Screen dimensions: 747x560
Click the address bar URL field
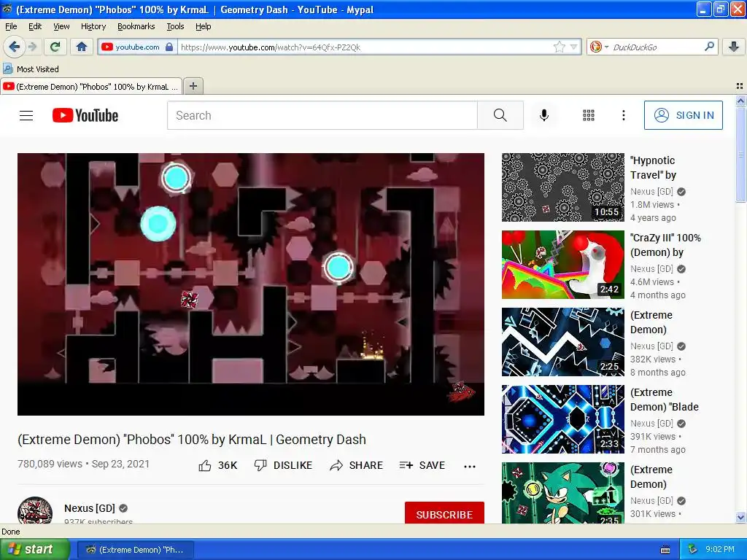[365, 47]
